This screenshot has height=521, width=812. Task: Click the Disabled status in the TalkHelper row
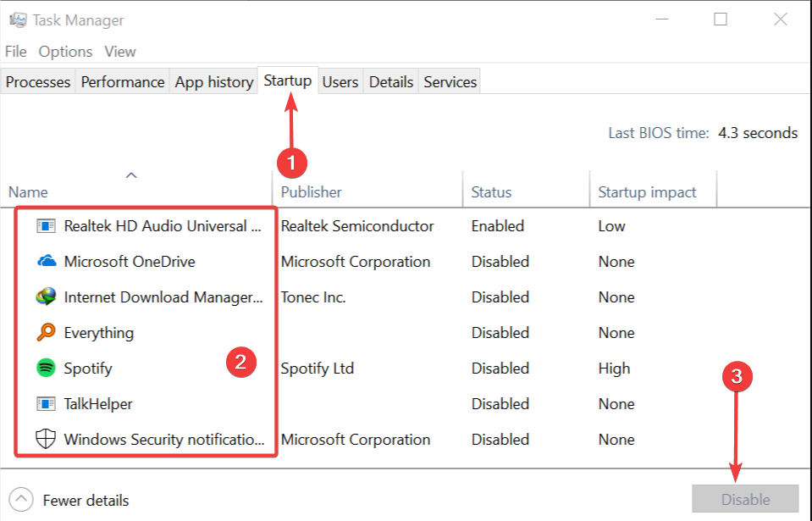coord(500,404)
